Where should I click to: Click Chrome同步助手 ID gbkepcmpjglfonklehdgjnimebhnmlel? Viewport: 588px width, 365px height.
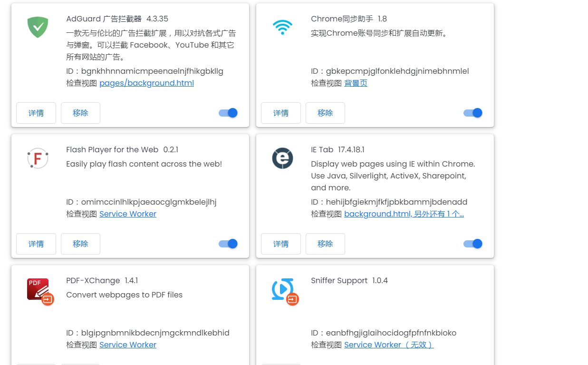pos(390,71)
